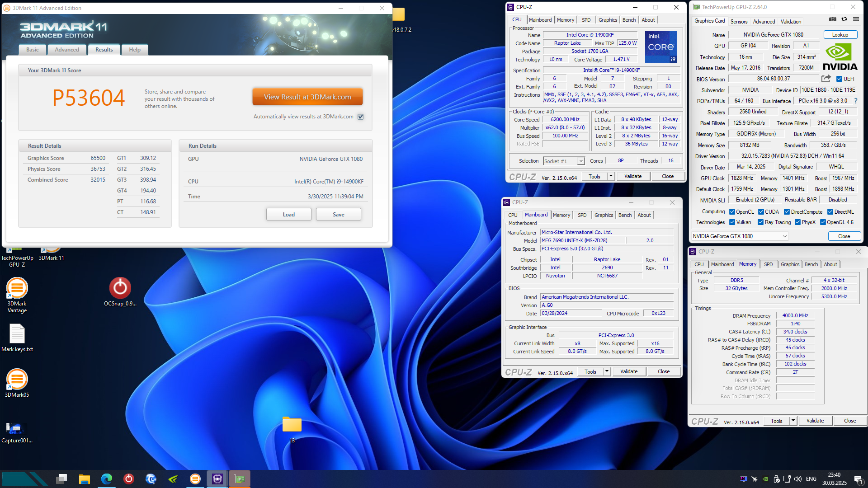Screen dimensions: 868x488
Task: Open Help tab in 3DMark 11
Action: point(135,50)
